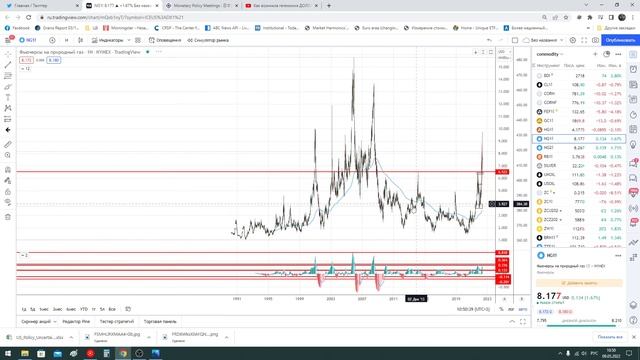Open the Индикаторы indicators button
640x360 pixels.
[107, 40]
